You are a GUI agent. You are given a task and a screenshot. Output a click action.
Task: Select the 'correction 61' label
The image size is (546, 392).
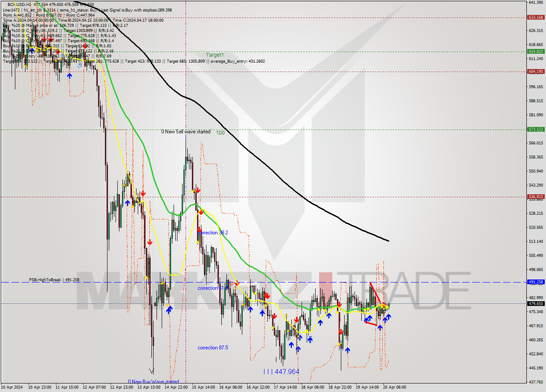coord(211,288)
